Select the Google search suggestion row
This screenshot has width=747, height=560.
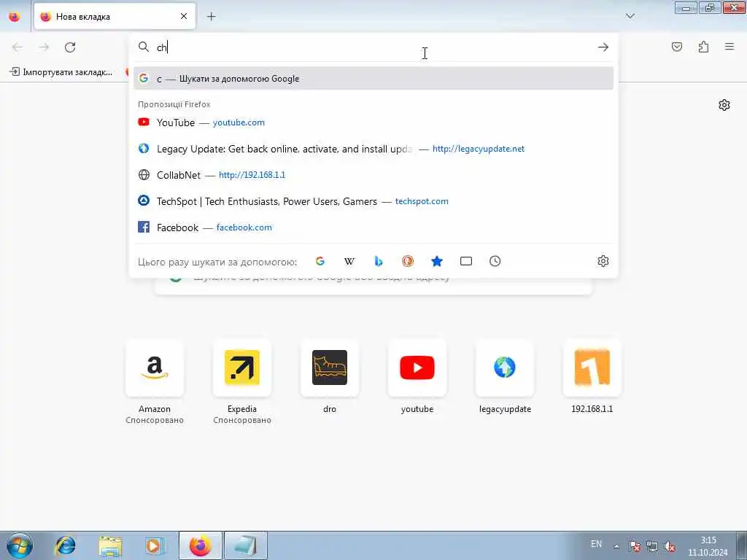(x=373, y=79)
